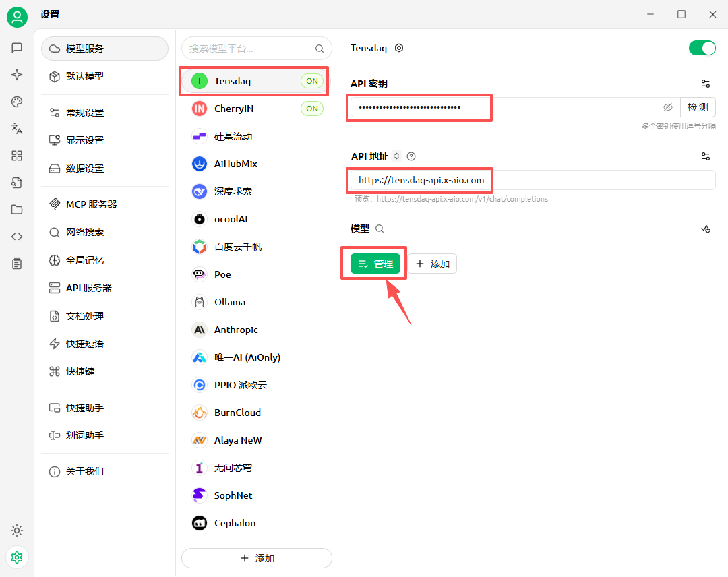Focus the API 地址 URL field
Viewport: 728px width, 577px height.
point(533,180)
